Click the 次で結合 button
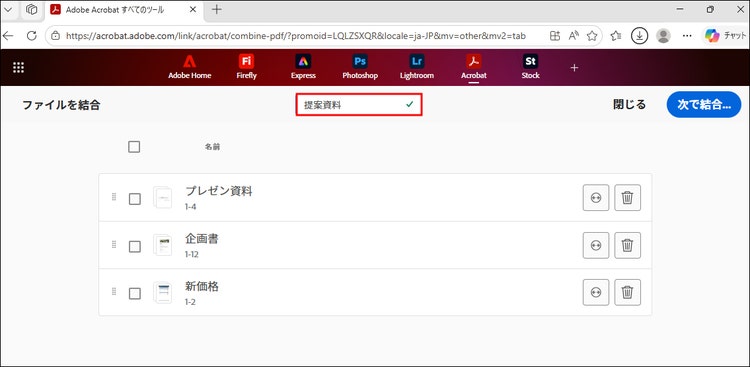Screen dimensions: 750x367 coord(704,105)
